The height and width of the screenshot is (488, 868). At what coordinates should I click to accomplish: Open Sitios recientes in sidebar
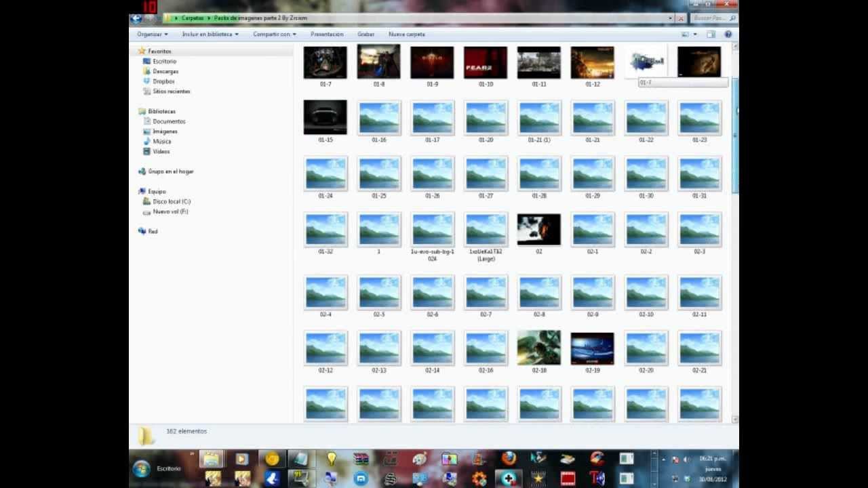pos(172,91)
